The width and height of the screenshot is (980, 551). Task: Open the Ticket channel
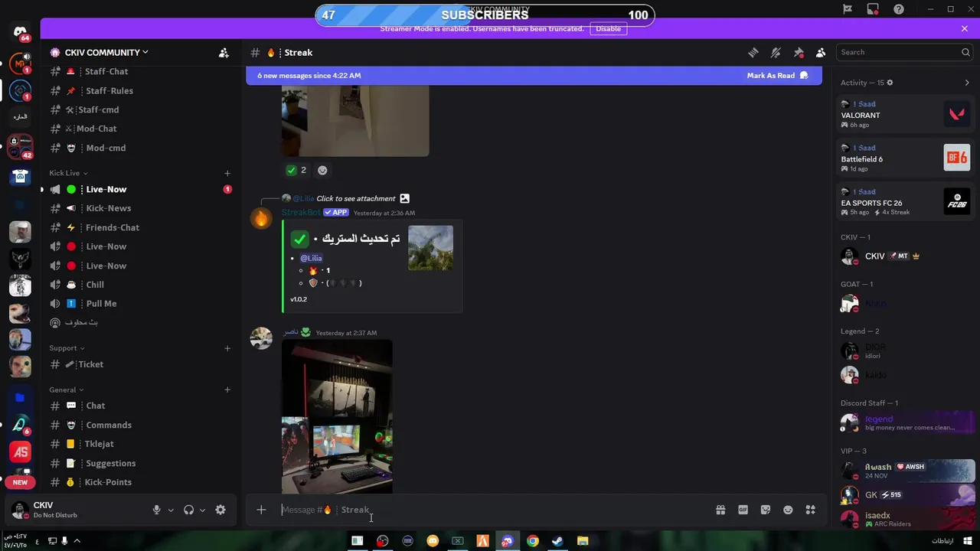click(139, 364)
